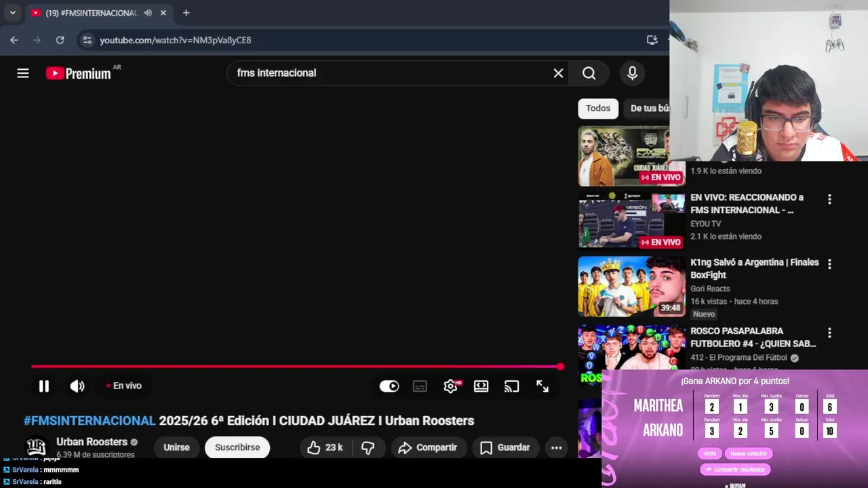Open ROSCO PASAPALABRA FUTBOLERO #4 title
Viewport: 868px width, 488px height.
pyautogui.click(x=753, y=338)
